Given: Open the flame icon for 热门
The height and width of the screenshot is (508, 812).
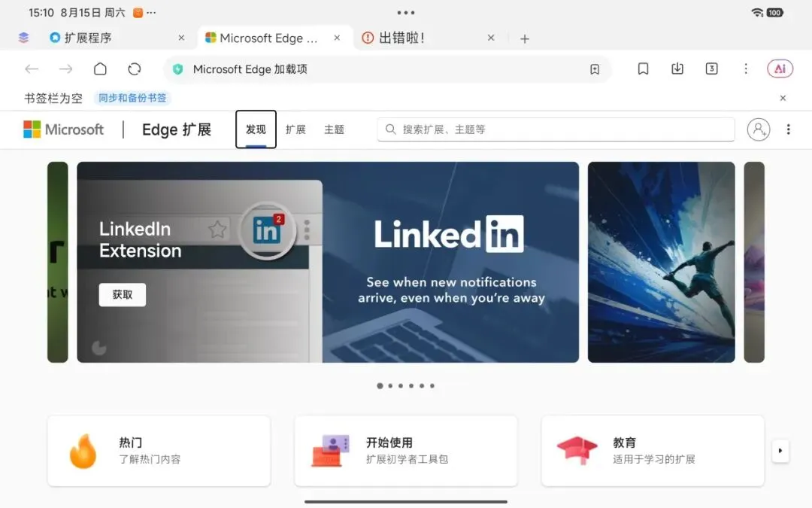Looking at the screenshot, I should pos(83,451).
